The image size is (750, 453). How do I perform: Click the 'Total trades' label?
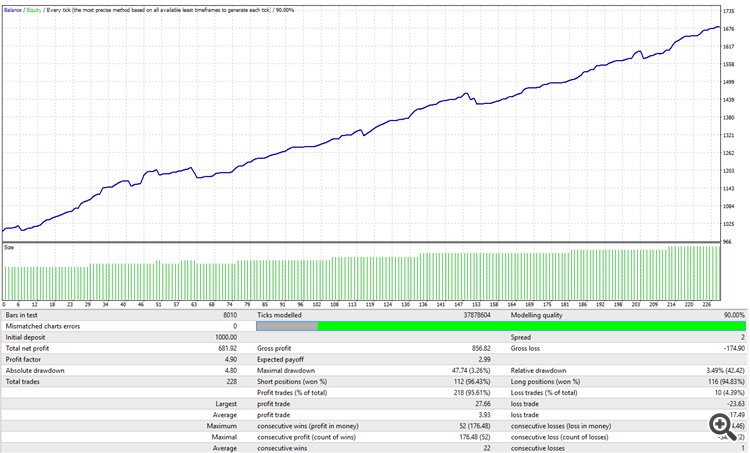pyautogui.click(x=23, y=381)
